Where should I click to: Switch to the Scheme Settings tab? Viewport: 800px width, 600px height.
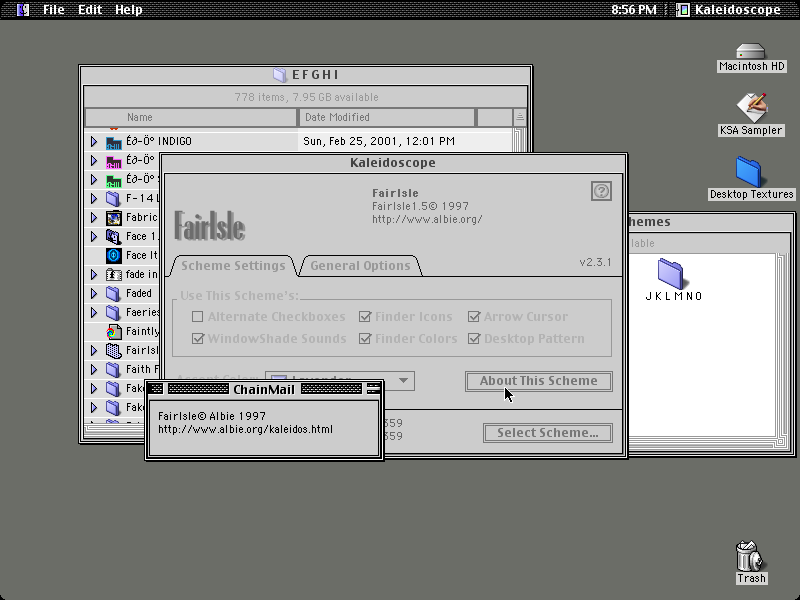point(233,266)
